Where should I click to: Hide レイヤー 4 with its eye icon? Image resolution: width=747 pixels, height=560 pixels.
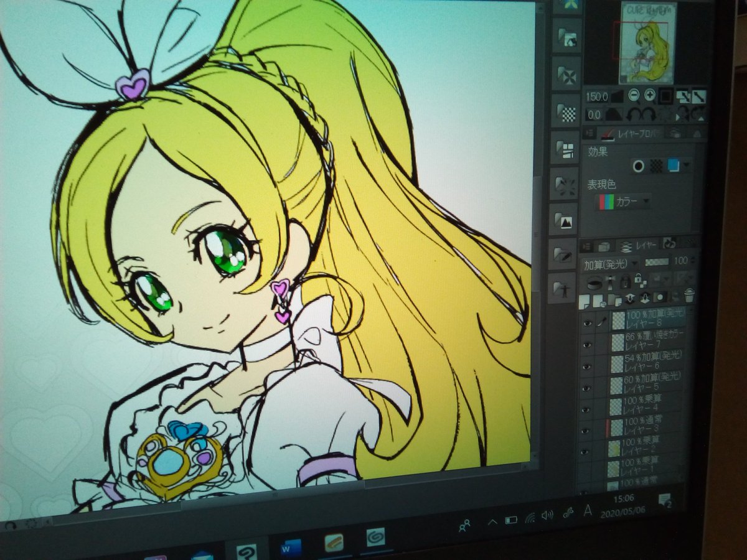[586, 409]
